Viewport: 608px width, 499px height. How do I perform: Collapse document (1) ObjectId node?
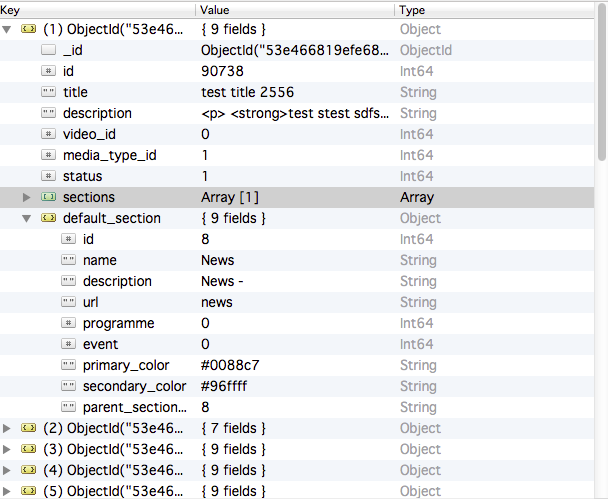[x=8, y=29]
